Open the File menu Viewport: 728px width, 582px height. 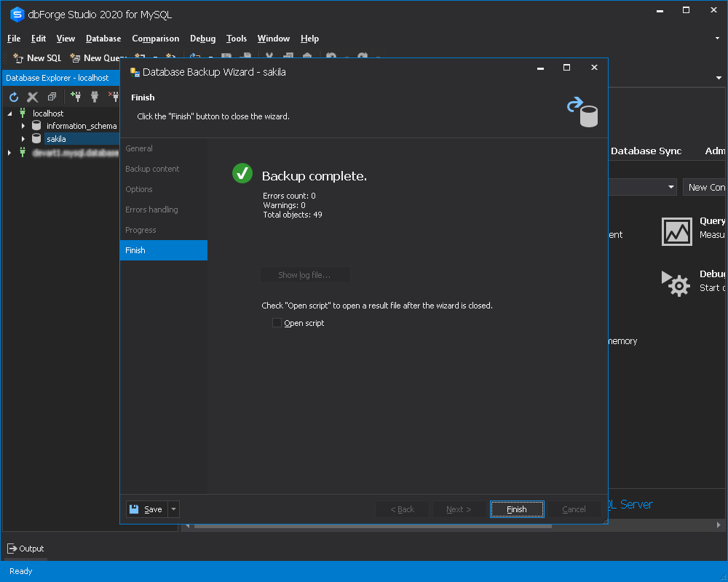point(14,39)
